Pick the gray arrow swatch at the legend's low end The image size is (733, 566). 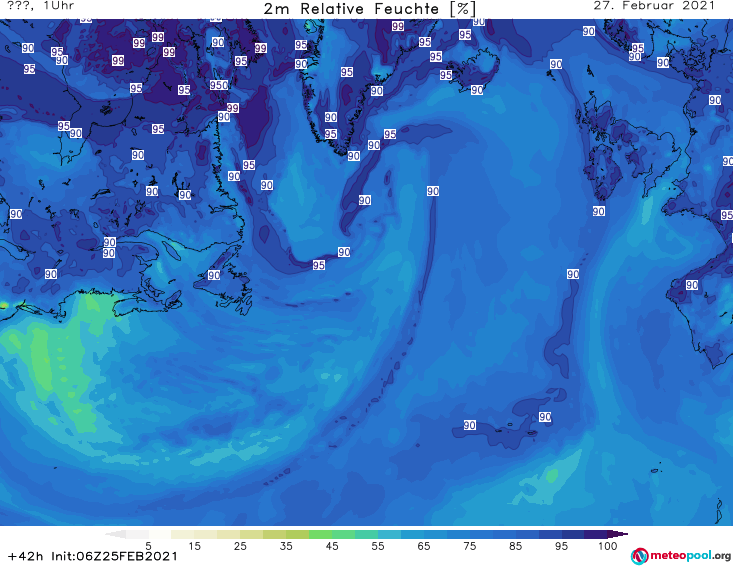pos(116,534)
